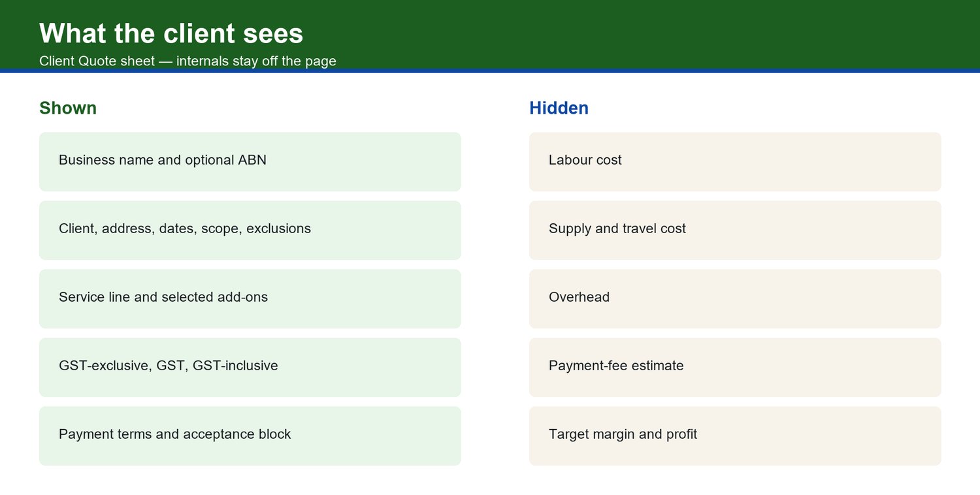Viewport: 980px width, 495px height.
Task: Select the Business name and optional ABN card
Action: coord(250,162)
